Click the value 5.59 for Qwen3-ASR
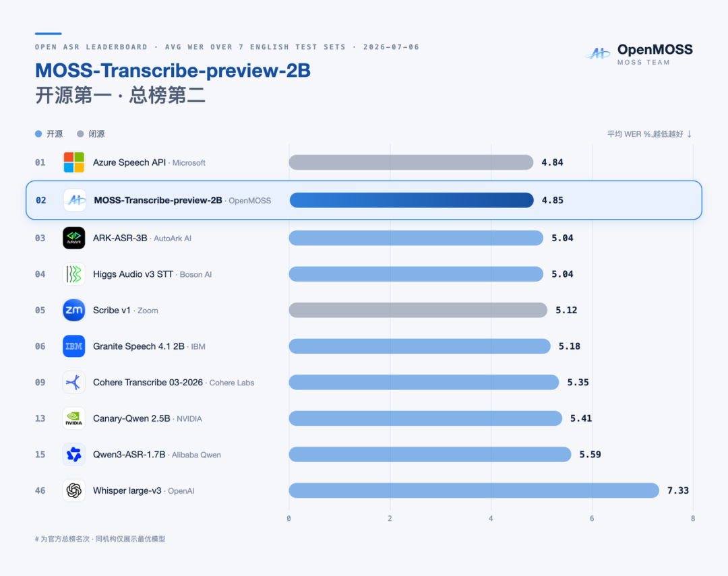The image size is (728, 576). point(590,454)
